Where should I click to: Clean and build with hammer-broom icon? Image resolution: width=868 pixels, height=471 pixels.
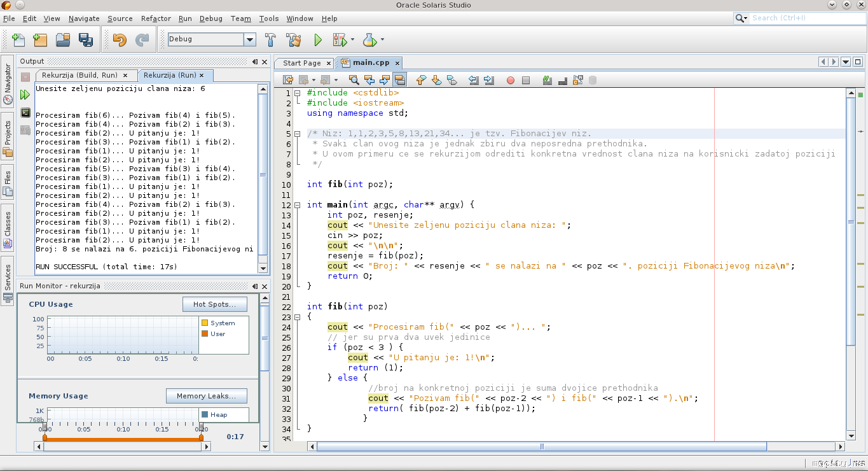[293, 40]
